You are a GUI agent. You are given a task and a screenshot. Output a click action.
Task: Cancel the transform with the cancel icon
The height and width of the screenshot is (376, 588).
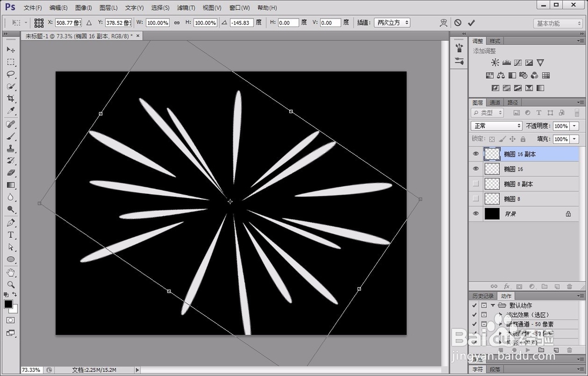pos(458,23)
